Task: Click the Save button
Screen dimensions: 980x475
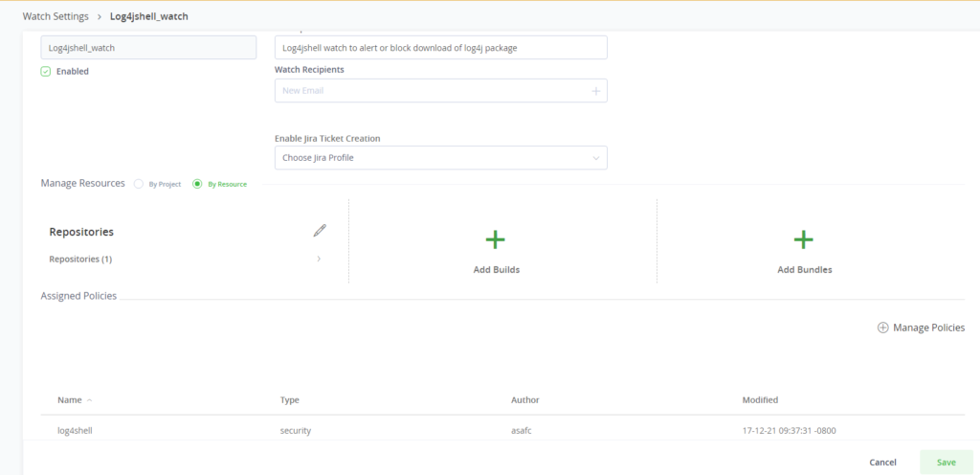Action: click(946, 463)
